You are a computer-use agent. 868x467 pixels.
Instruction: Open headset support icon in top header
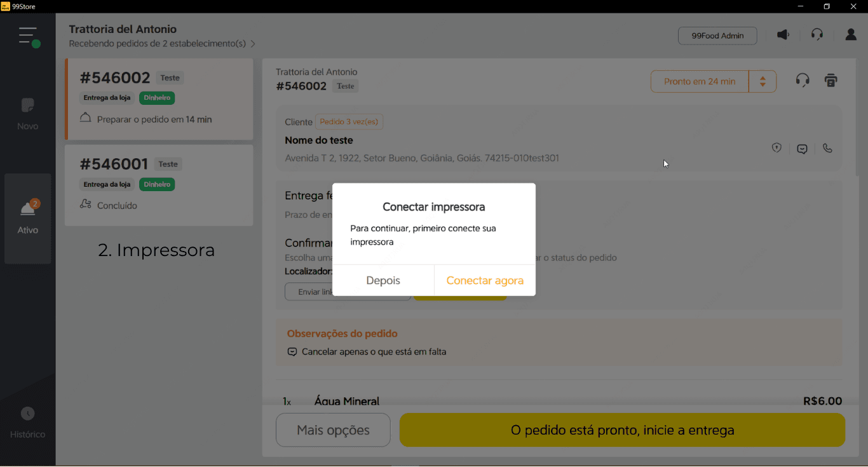pyautogui.click(x=817, y=35)
